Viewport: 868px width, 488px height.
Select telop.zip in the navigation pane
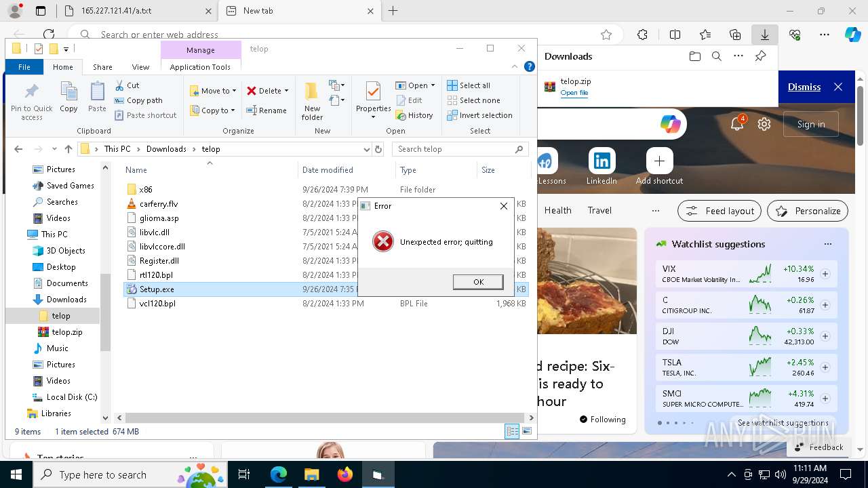[66, 332]
